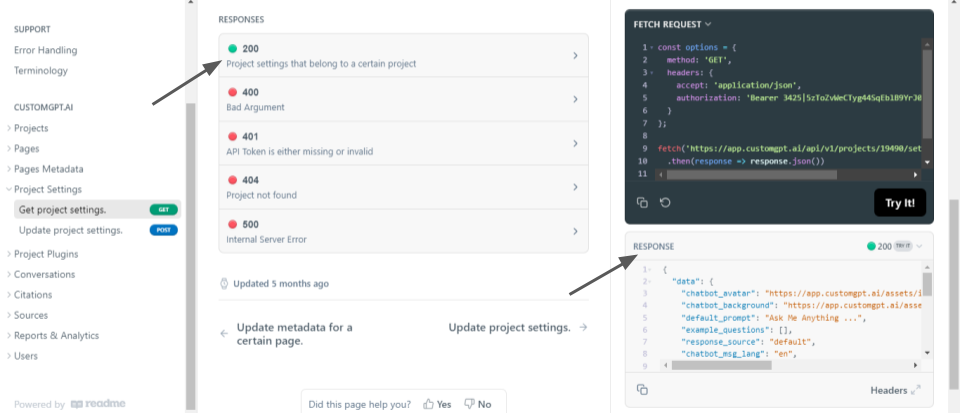Reset the fetch request with refresh icon
960x413 pixels.
point(666,203)
